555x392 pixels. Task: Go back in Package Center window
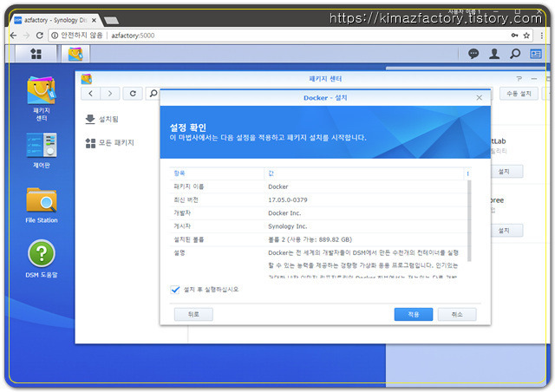90,94
